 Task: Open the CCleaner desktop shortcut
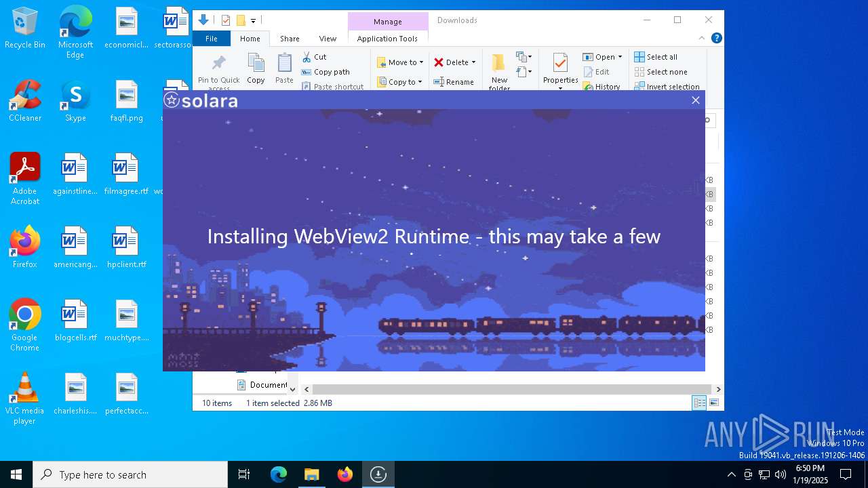click(25, 101)
